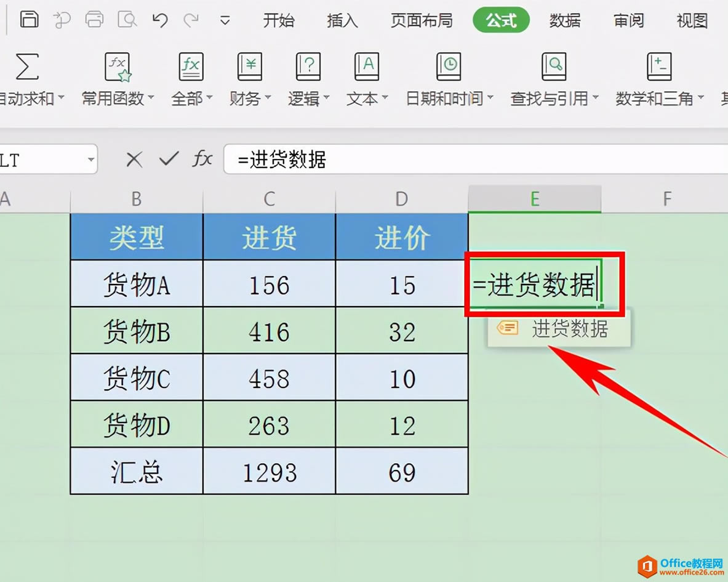
Task: Click the cell with value 263
Action: tap(270, 424)
